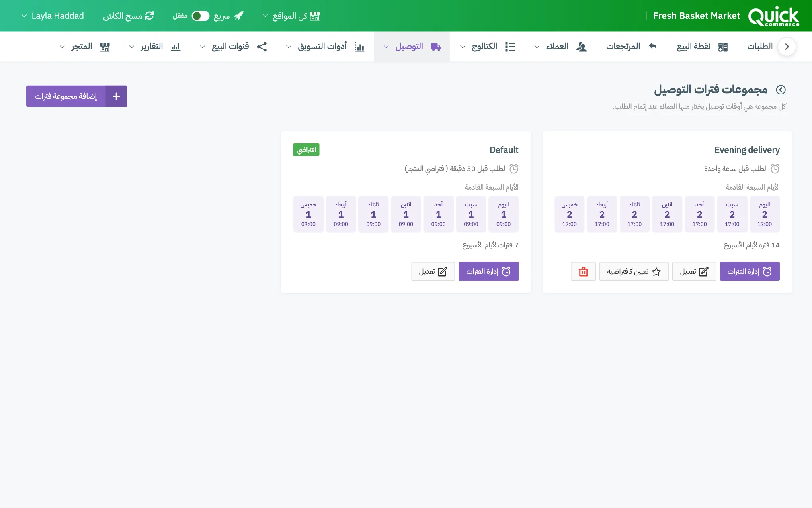Viewport: 812px width, 508px height.
Task: Click إدارة الفترات for Evening delivery
Action: point(750,271)
